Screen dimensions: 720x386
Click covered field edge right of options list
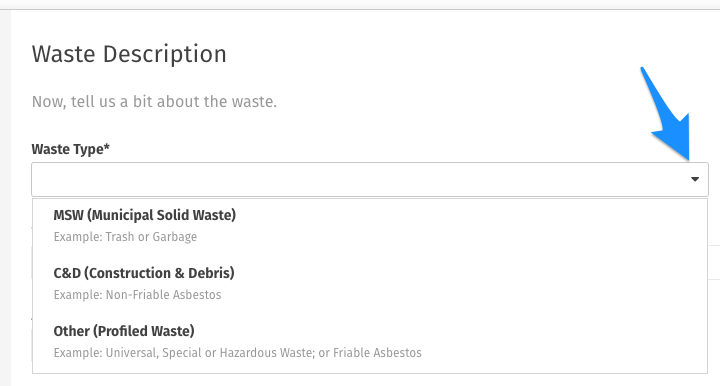(x=714, y=263)
